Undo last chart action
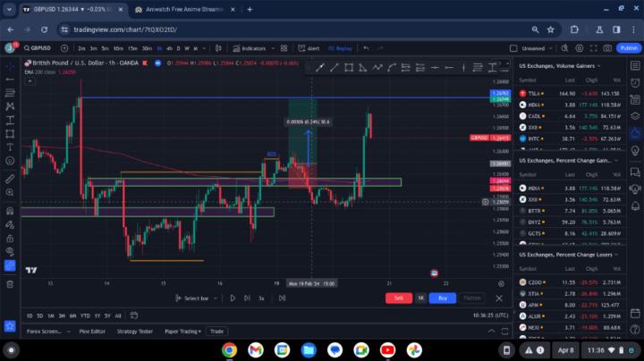The image size is (644, 361). click(366, 48)
